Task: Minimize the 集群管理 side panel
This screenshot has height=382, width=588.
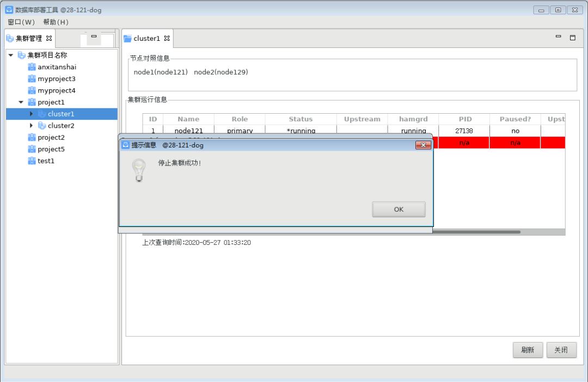Action: (94, 36)
